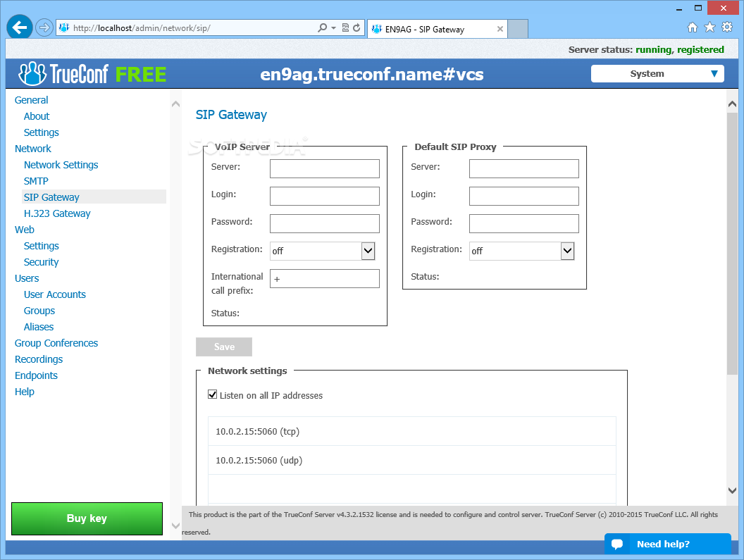Viewport: 744px width, 560px height.
Task: Click the browser address bar URL
Action: tap(142, 28)
